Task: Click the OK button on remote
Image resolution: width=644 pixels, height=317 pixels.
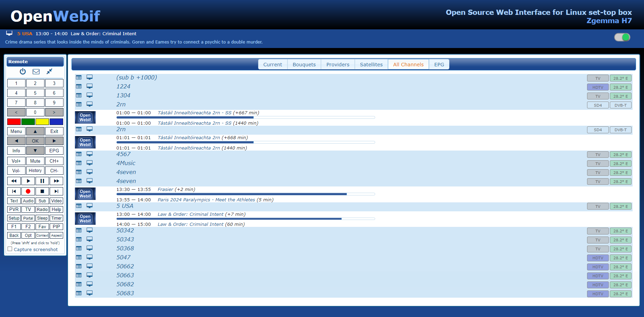Action: [35, 141]
